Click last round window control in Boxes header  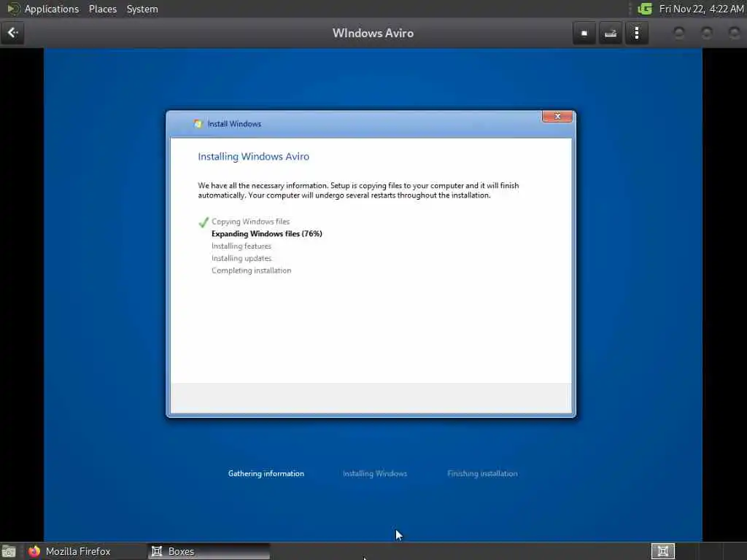coord(734,33)
